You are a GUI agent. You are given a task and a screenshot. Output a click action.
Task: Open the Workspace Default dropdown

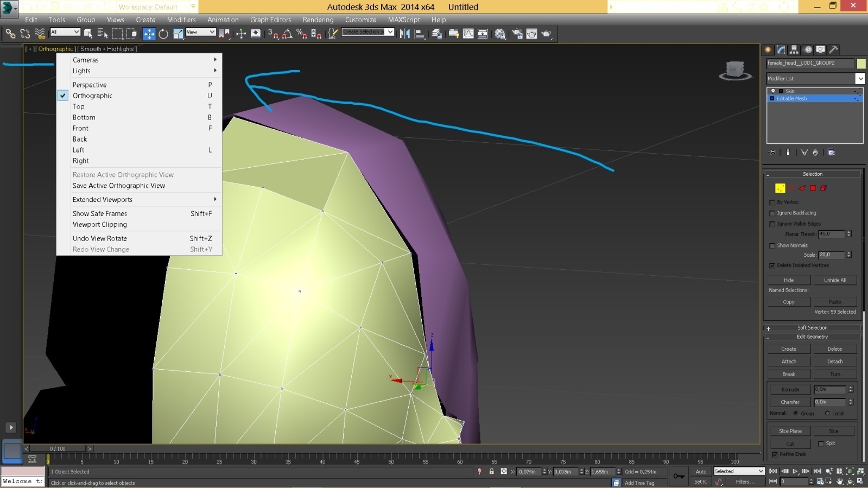pyautogui.click(x=157, y=7)
